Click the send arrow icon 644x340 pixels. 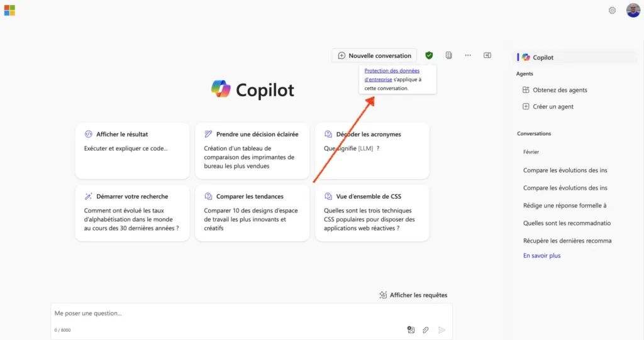(x=441, y=330)
